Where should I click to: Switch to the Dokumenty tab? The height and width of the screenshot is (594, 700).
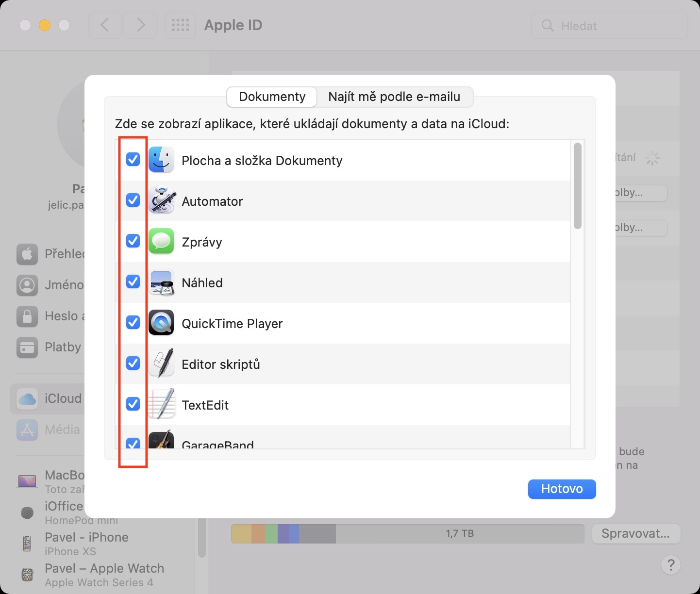[x=272, y=97]
